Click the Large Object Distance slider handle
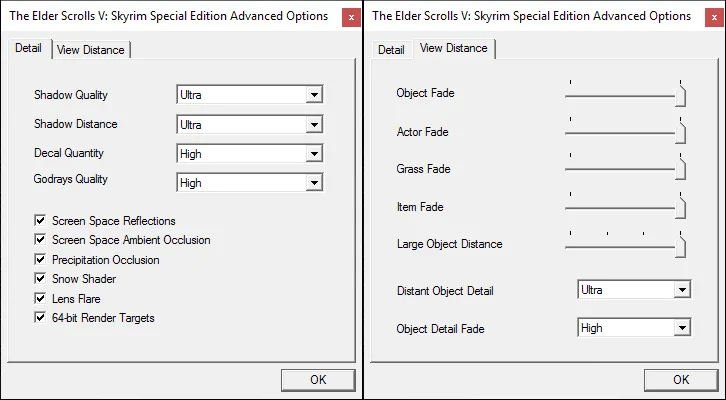726x400 pixels. click(681, 247)
